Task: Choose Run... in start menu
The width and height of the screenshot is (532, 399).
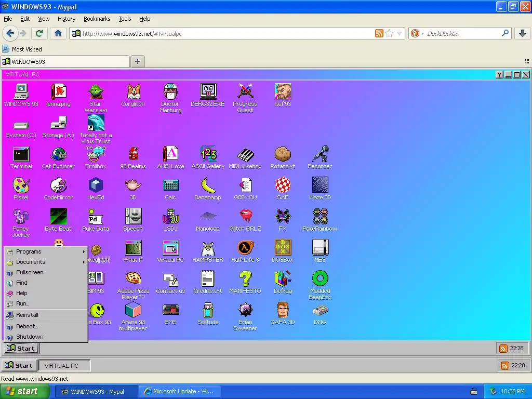Action: coord(46,303)
